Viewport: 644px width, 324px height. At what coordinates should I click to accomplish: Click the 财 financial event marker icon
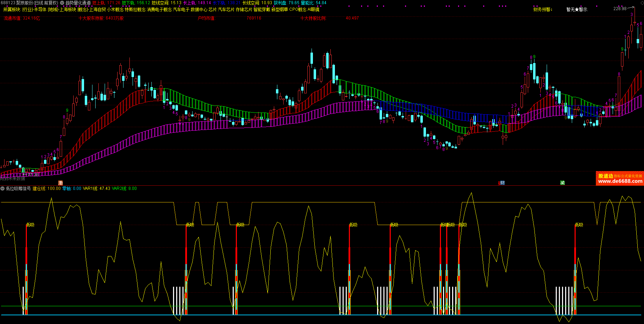(x=502, y=183)
